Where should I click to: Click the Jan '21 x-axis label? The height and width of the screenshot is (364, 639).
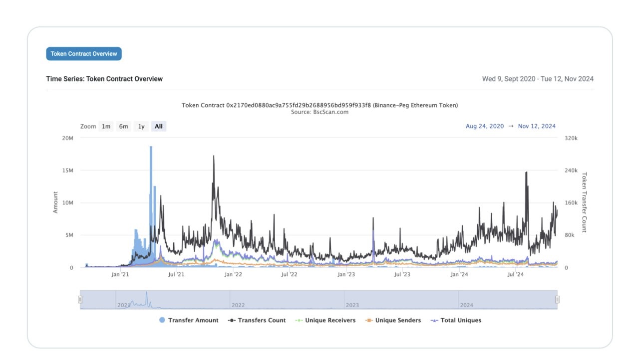(120, 274)
